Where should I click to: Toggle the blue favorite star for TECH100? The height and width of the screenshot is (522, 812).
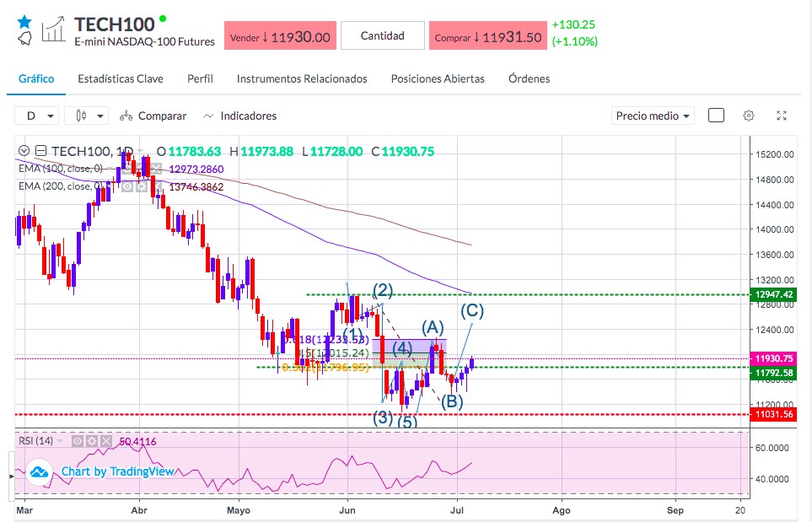coord(24,22)
